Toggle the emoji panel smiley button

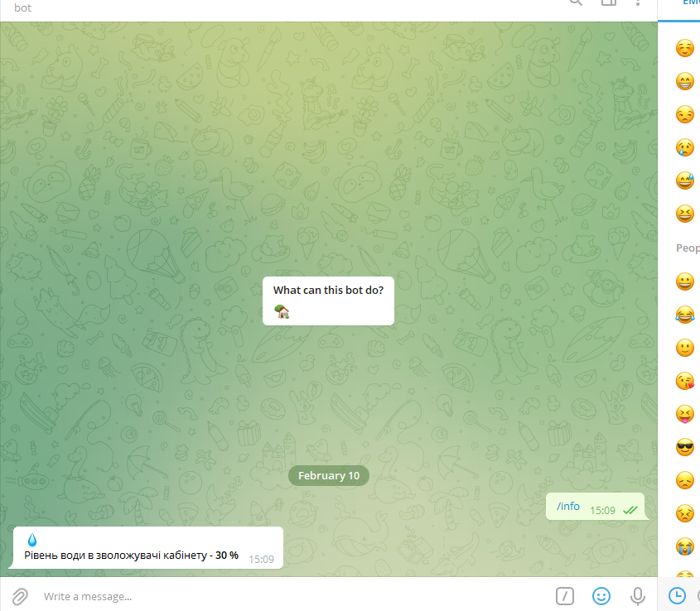pyautogui.click(x=601, y=596)
